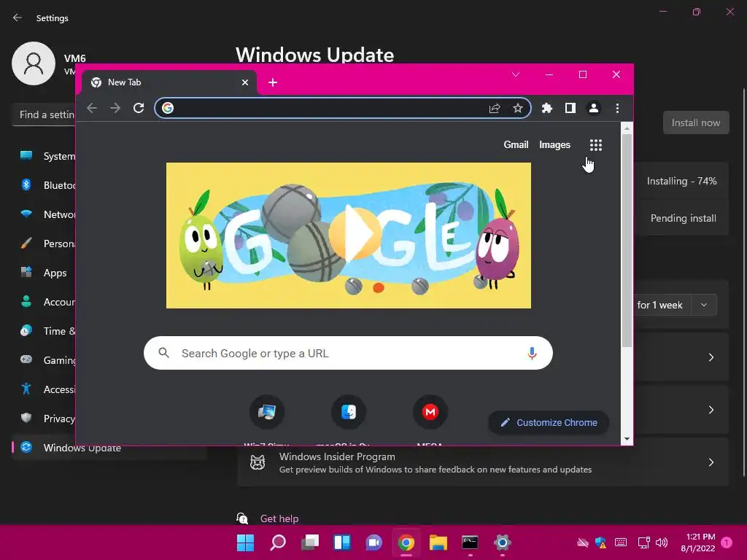747x560 pixels.
Task: Open Task View on taskbar
Action: point(309,542)
